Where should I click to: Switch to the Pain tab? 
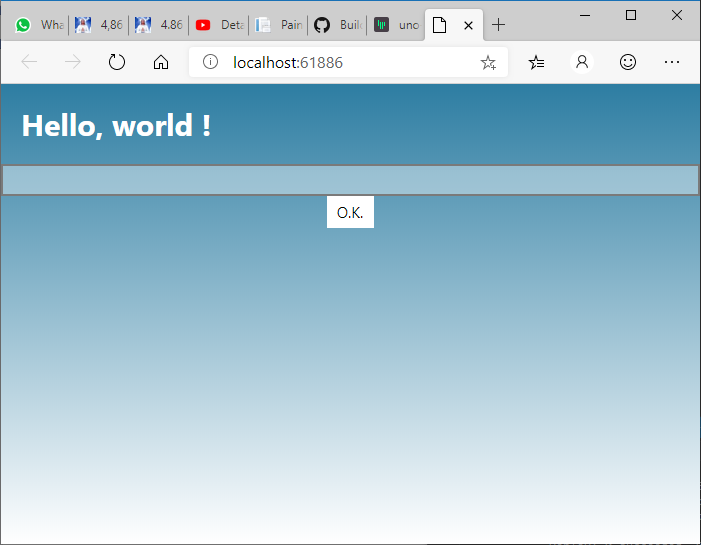click(x=279, y=25)
